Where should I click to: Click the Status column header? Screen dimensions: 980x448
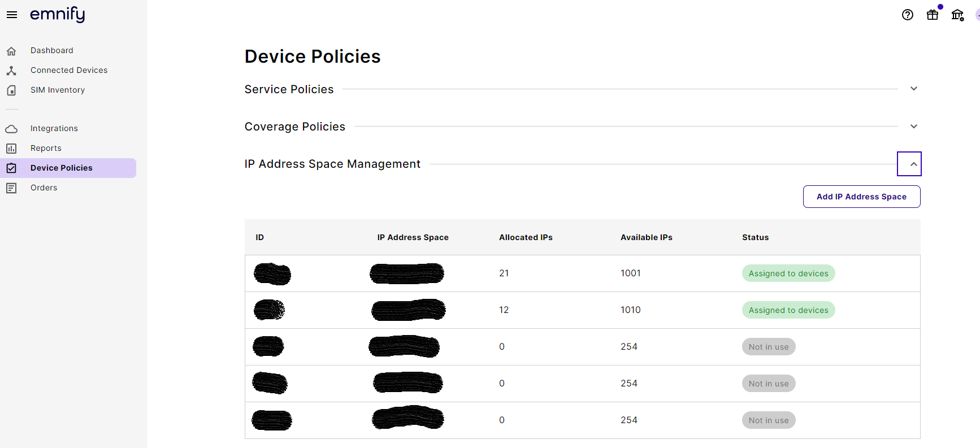pyautogui.click(x=756, y=237)
